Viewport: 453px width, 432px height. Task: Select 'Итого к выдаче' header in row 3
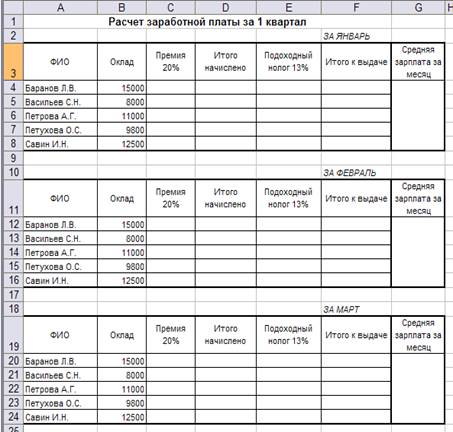point(356,62)
